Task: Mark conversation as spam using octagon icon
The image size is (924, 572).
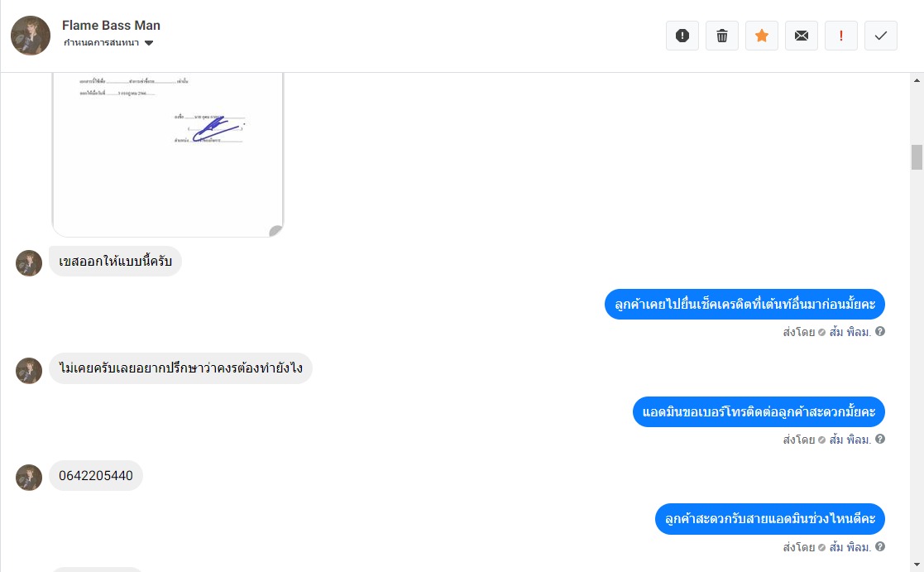Action: (x=682, y=36)
